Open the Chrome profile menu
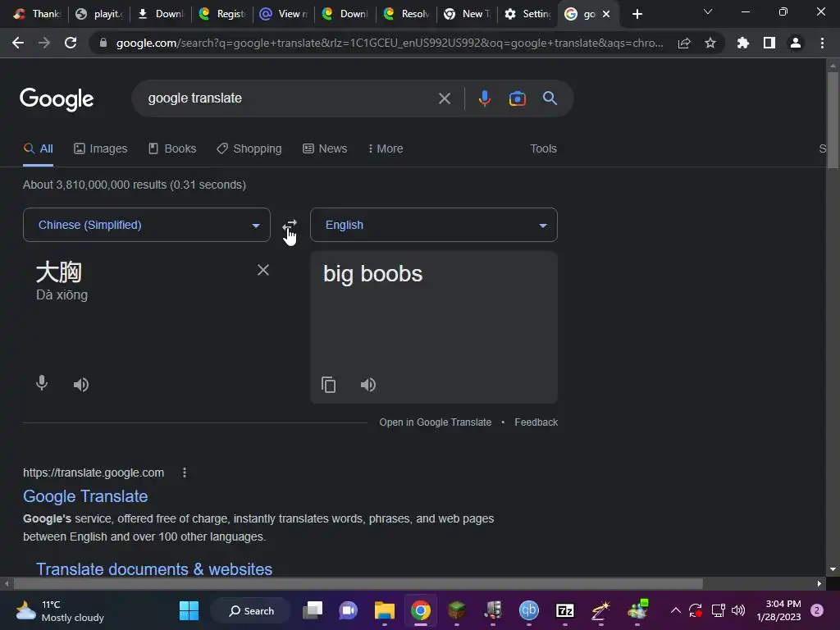 pyautogui.click(x=796, y=43)
